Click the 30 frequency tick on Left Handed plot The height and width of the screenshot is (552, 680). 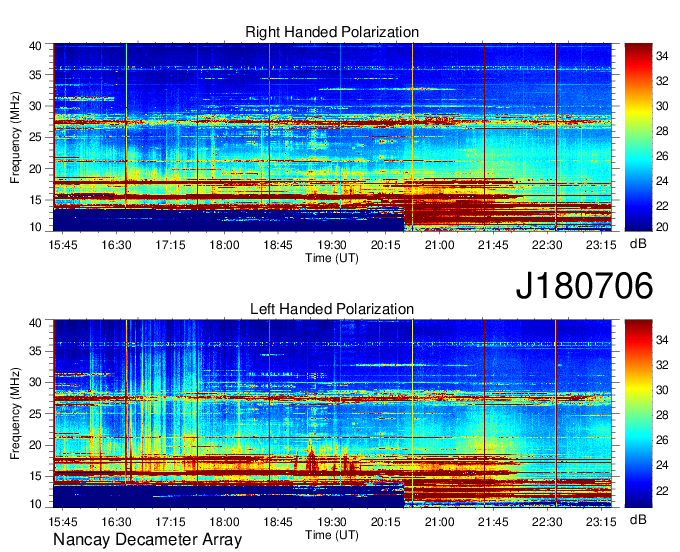pyautogui.click(x=35, y=382)
